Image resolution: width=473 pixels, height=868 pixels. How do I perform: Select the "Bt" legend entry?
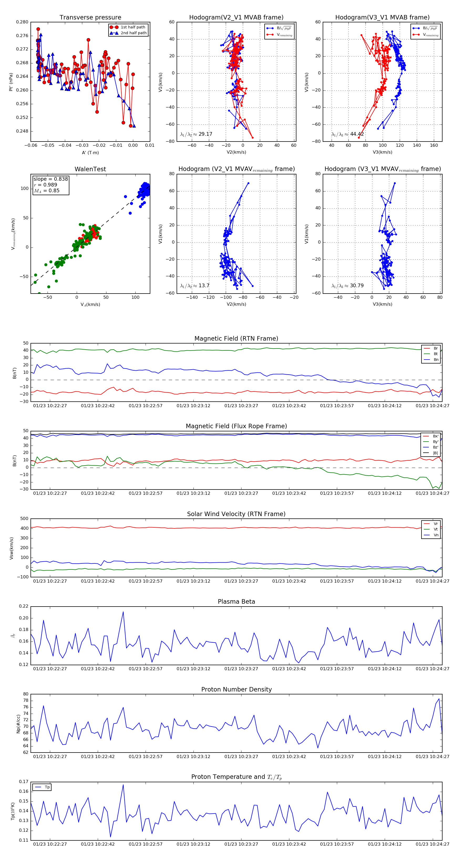coord(431,354)
